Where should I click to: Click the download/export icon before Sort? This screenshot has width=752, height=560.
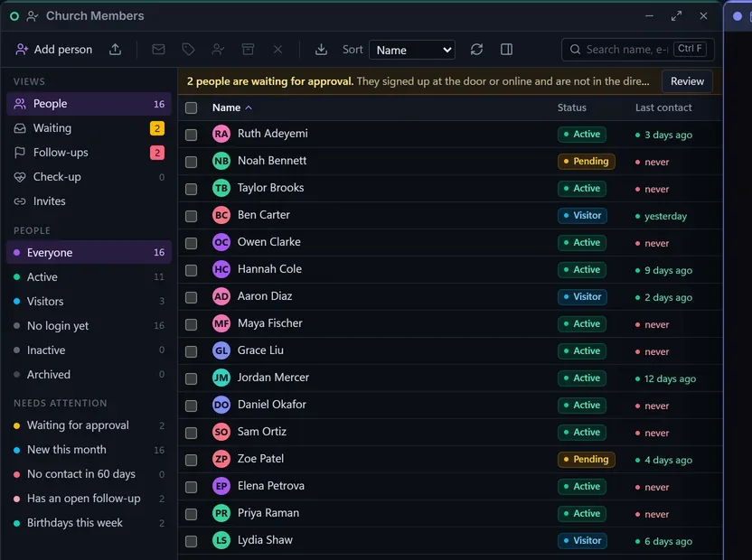pyautogui.click(x=322, y=50)
